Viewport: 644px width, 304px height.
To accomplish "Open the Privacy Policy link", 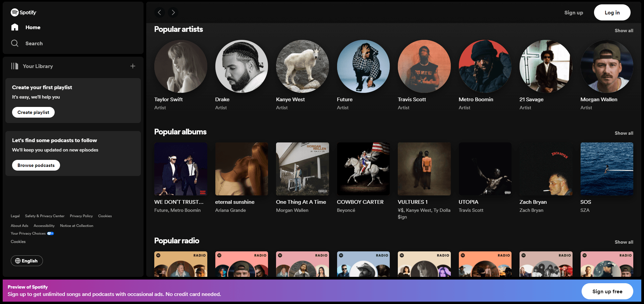I will [81, 216].
